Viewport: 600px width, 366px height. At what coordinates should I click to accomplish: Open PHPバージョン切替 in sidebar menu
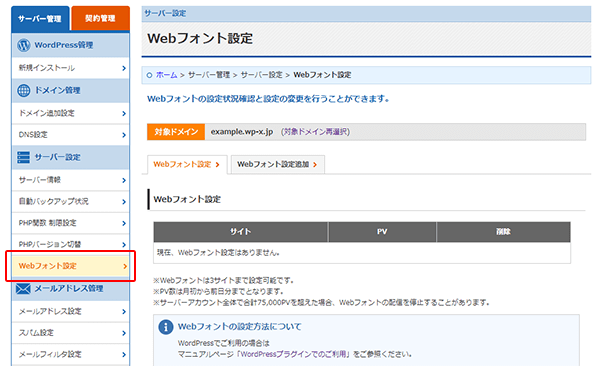tap(71, 244)
